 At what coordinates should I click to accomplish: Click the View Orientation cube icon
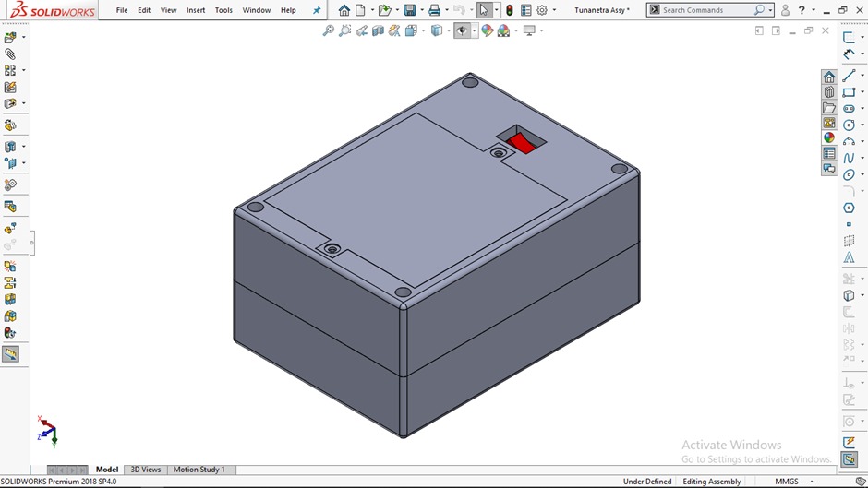point(411,30)
